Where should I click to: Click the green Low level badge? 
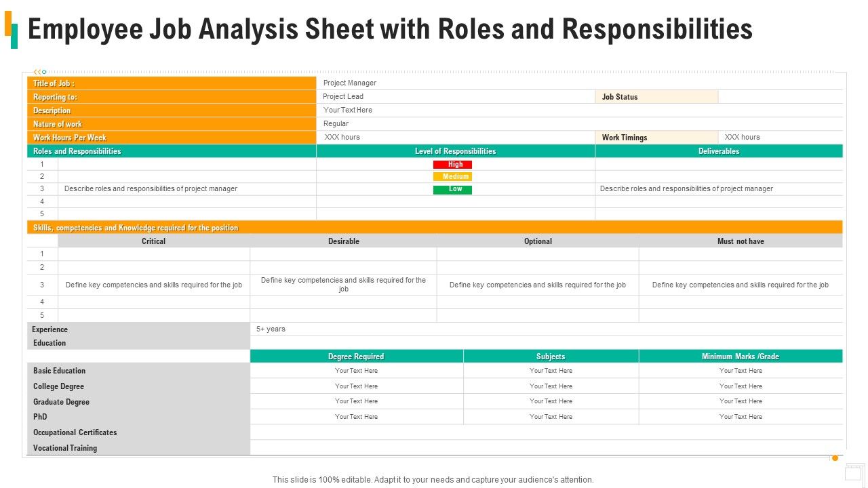[x=452, y=190]
